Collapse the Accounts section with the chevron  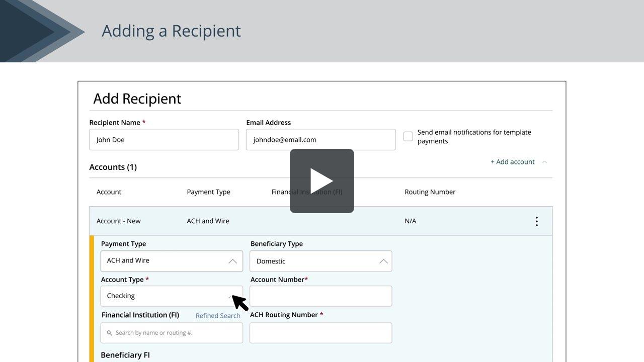coord(544,162)
